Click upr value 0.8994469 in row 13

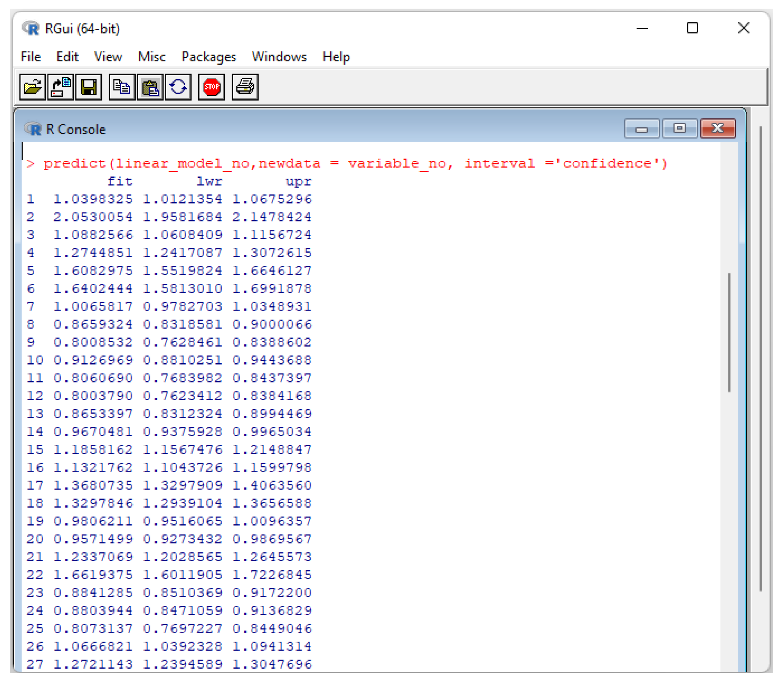pos(272,414)
